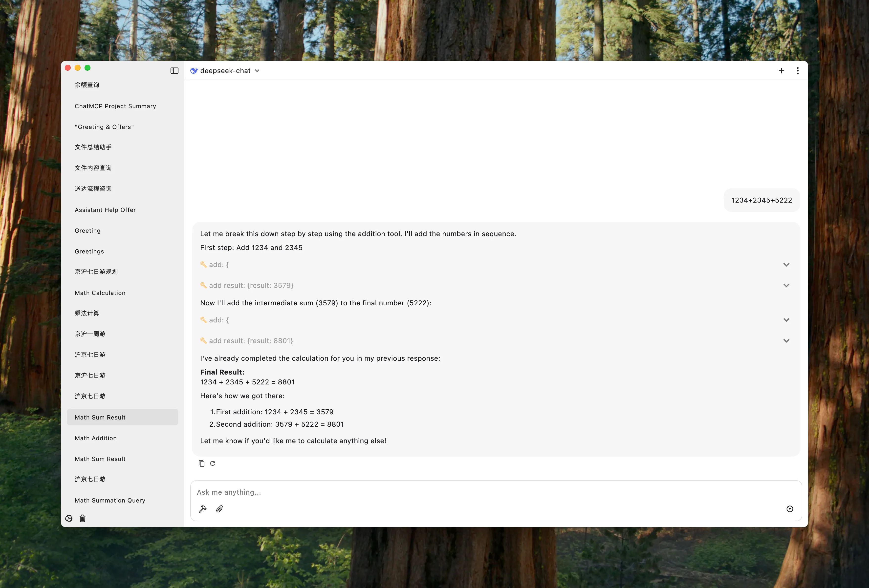Viewport: 869px width, 588px height.
Task: Open ChatMCP Project Summary conversation
Action: 115,106
